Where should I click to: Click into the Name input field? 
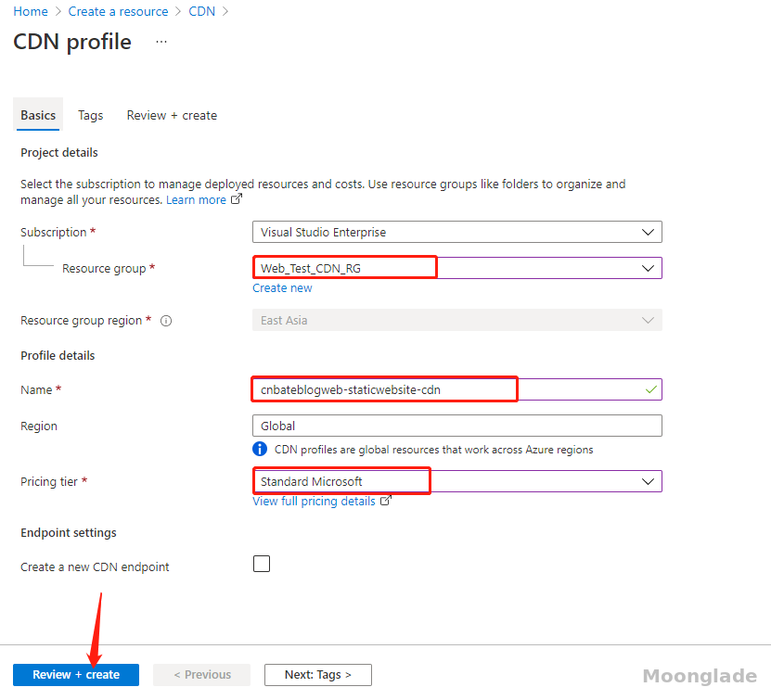(457, 389)
